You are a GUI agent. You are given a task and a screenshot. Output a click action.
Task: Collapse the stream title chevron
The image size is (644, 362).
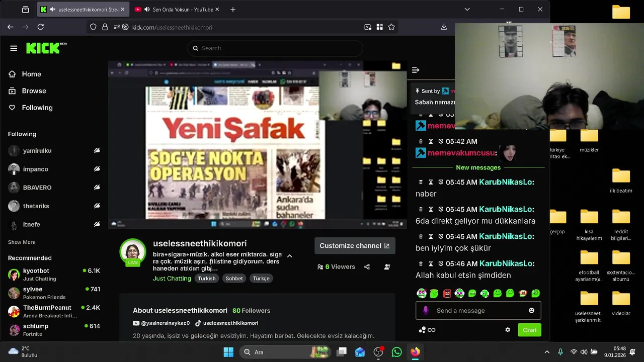click(x=289, y=256)
